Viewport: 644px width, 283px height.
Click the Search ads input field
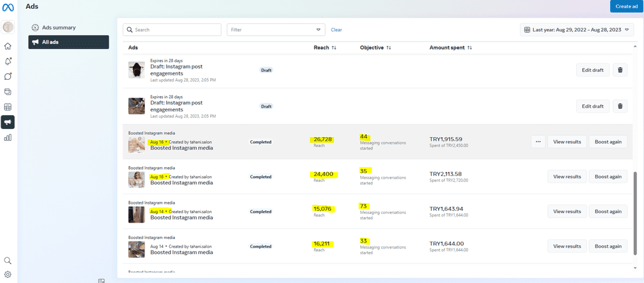coord(172,30)
